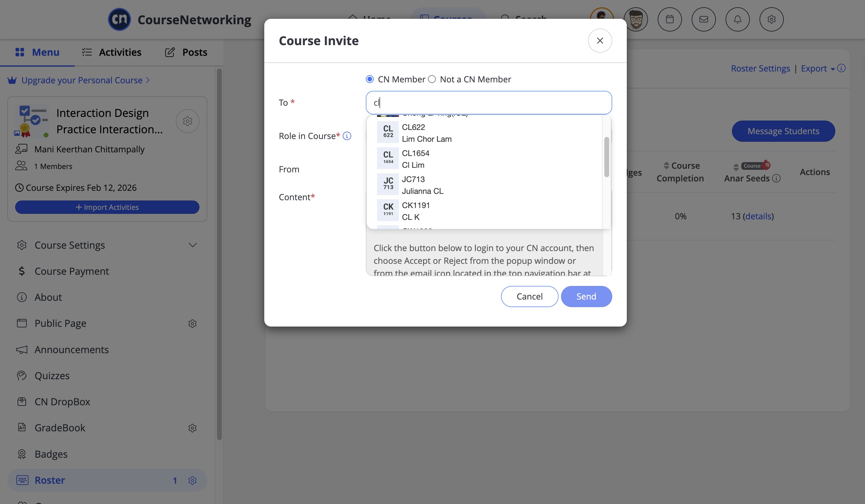Click the CK1191 avatar thumbnail
865x504 pixels.
coord(388,210)
